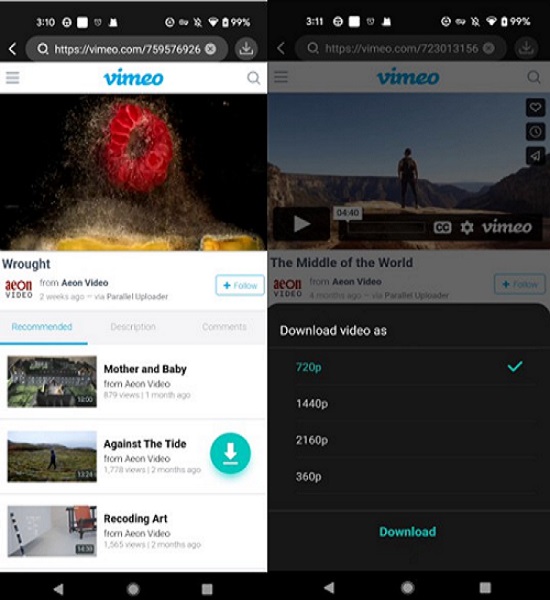
Task: Tap Android back button on left phone
Action: click(x=59, y=589)
